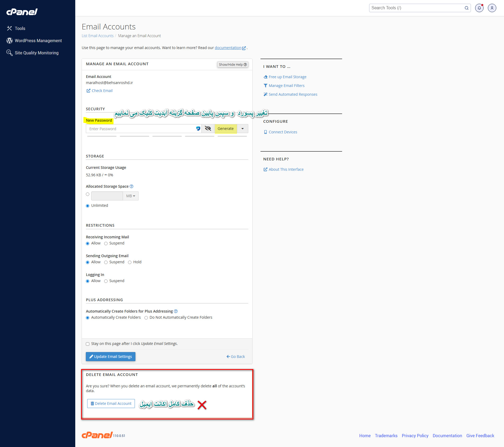Viewport: 504px width, 447px height.
Task: Click the search magnifier in Search Tools bar
Action: click(x=466, y=8)
